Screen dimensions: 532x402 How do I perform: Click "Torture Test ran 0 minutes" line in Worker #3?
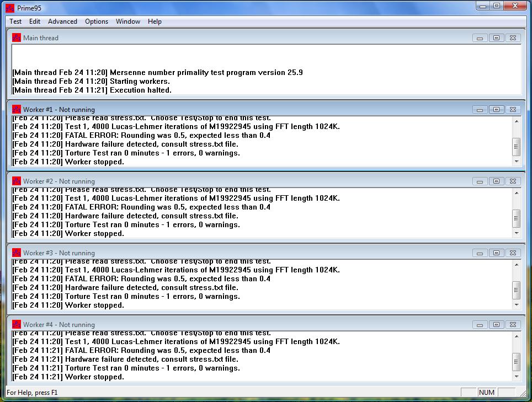click(x=126, y=296)
